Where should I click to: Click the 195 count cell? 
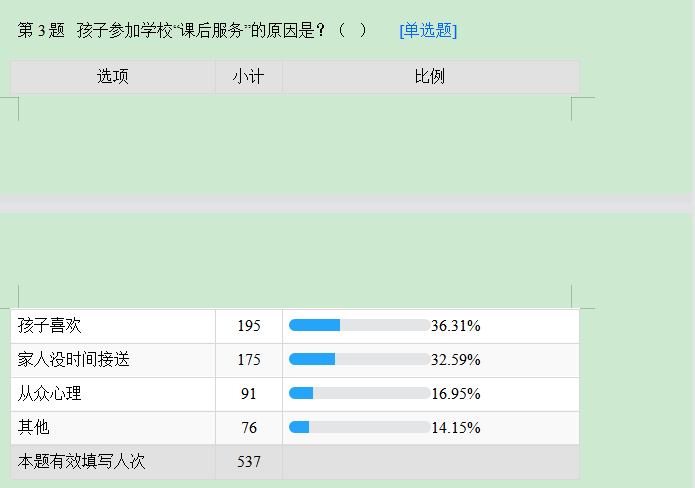coord(249,326)
